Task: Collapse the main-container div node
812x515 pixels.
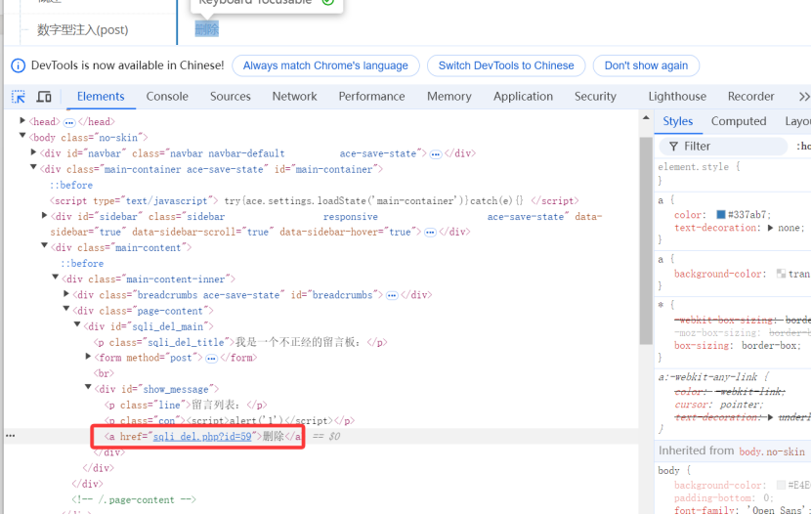Action: pos(33,167)
